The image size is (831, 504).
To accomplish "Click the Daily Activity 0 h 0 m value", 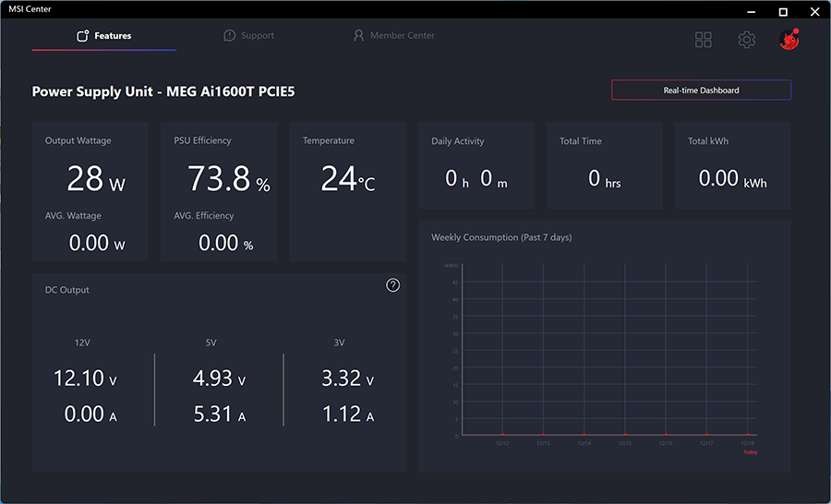I will [476, 178].
